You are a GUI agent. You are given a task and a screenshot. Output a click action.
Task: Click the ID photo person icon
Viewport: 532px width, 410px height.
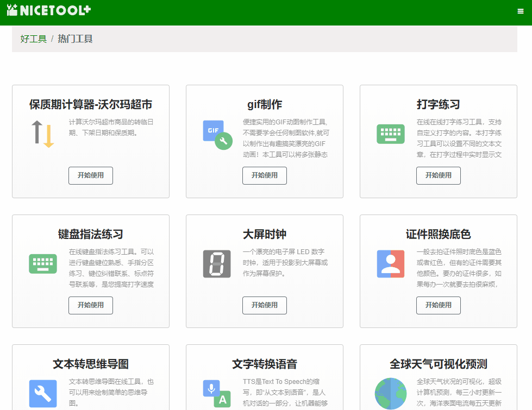[391, 264]
